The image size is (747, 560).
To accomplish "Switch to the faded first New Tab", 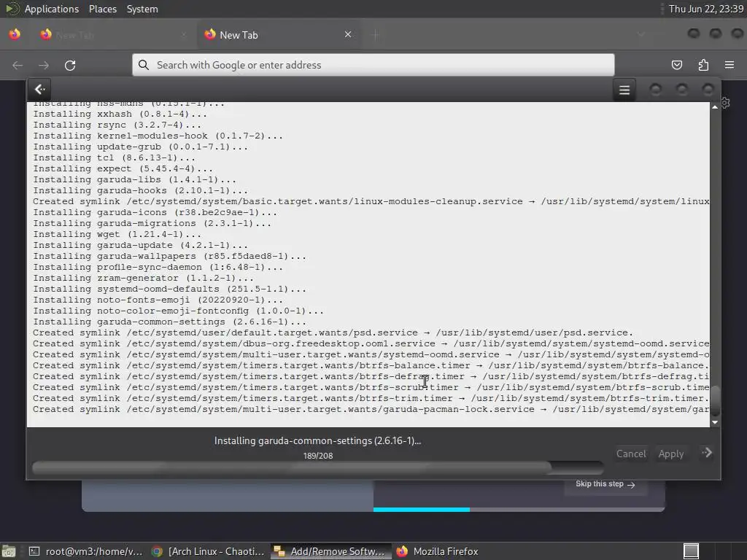I will (115, 35).
